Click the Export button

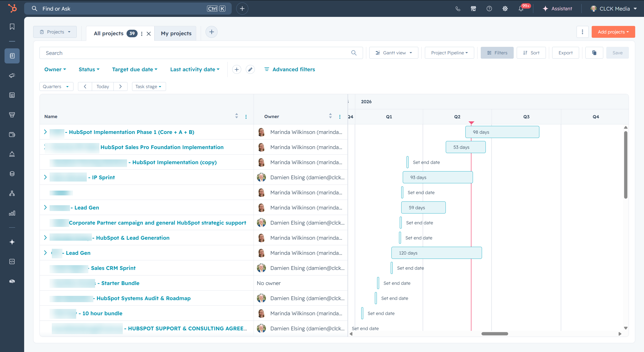click(566, 53)
